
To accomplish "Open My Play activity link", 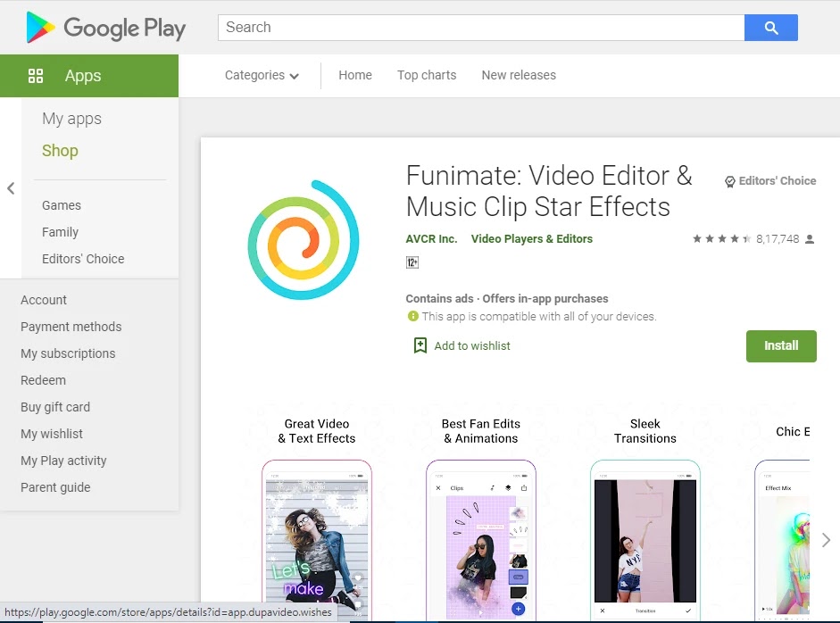I will pos(63,461).
